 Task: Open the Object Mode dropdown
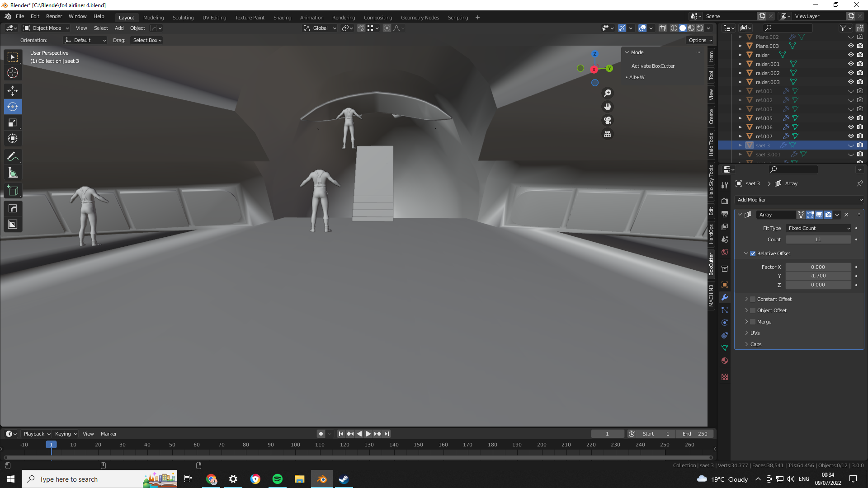tap(47, 28)
